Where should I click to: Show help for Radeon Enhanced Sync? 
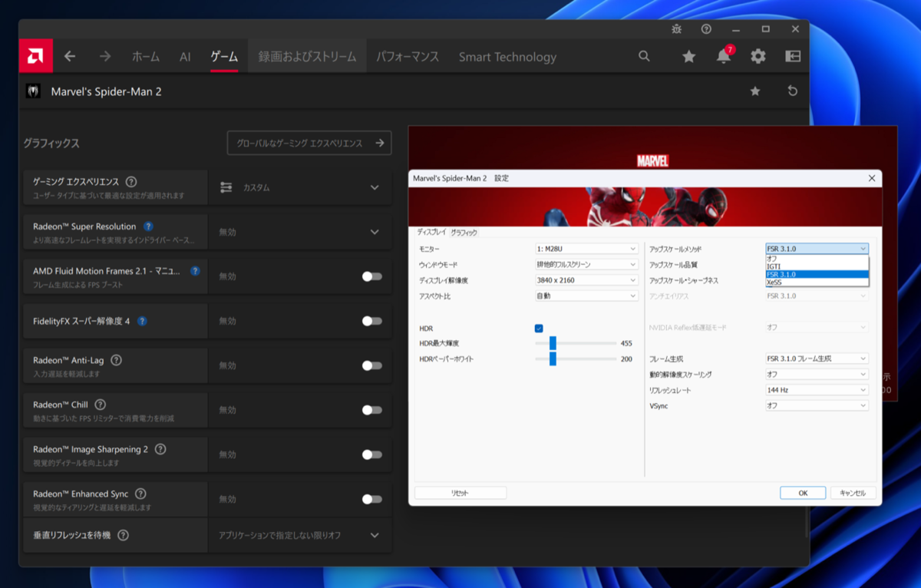click(140, 494)
